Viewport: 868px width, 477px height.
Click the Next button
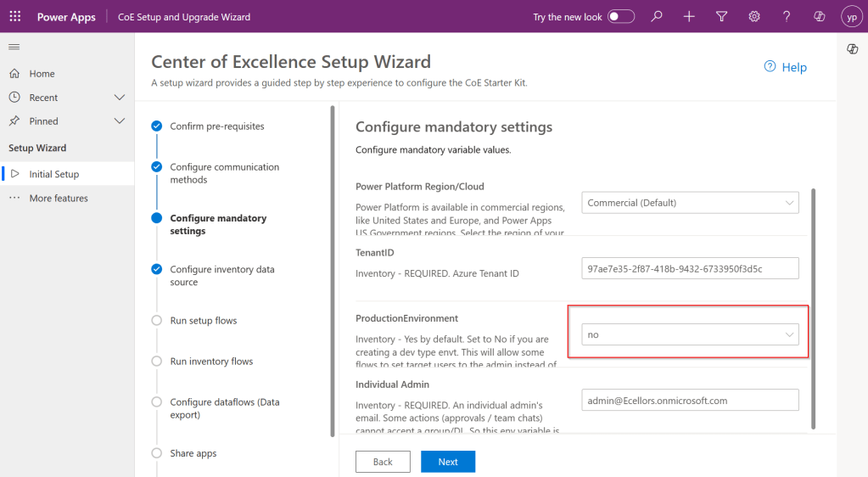click(x=448, y=462)
